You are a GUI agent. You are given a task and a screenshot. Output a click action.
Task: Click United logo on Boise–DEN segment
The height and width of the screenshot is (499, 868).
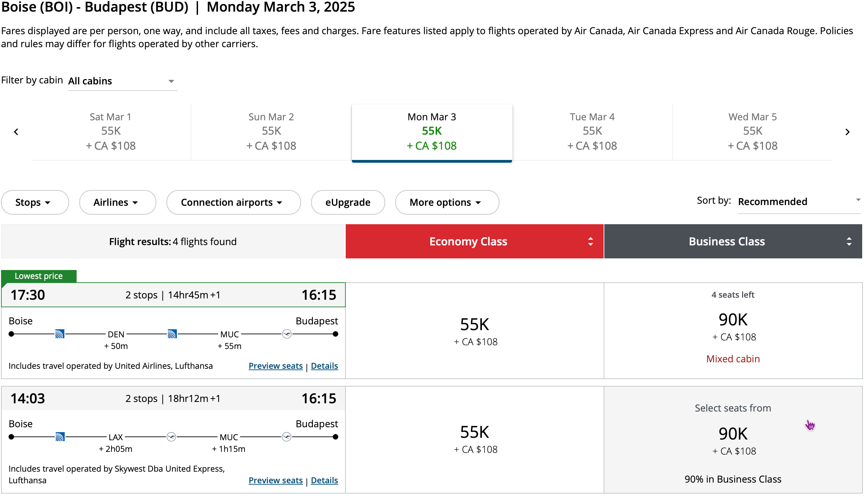coord(60,334)
